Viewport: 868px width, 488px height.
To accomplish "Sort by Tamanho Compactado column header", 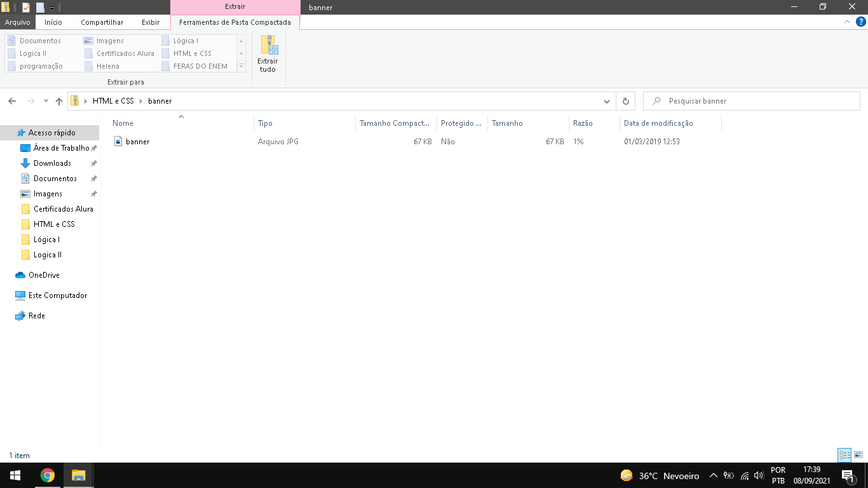I will coord(396,123).
